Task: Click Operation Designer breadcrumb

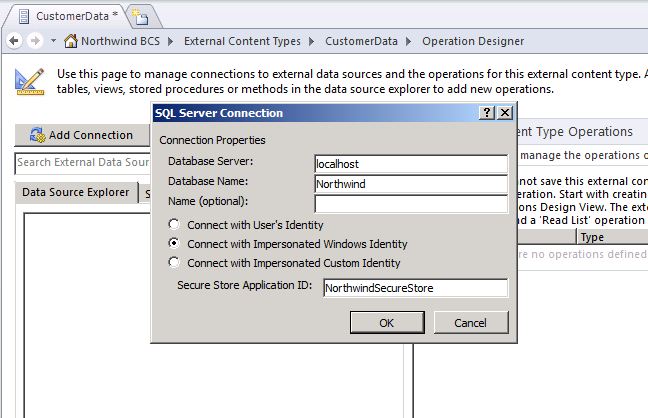Action: click(473, 41)
